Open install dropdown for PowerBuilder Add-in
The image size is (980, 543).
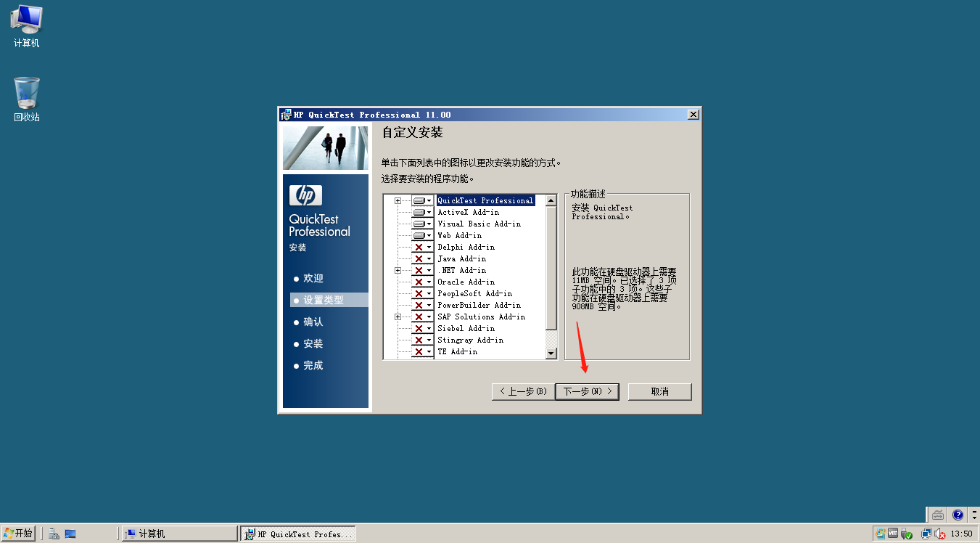click(422, 305)
